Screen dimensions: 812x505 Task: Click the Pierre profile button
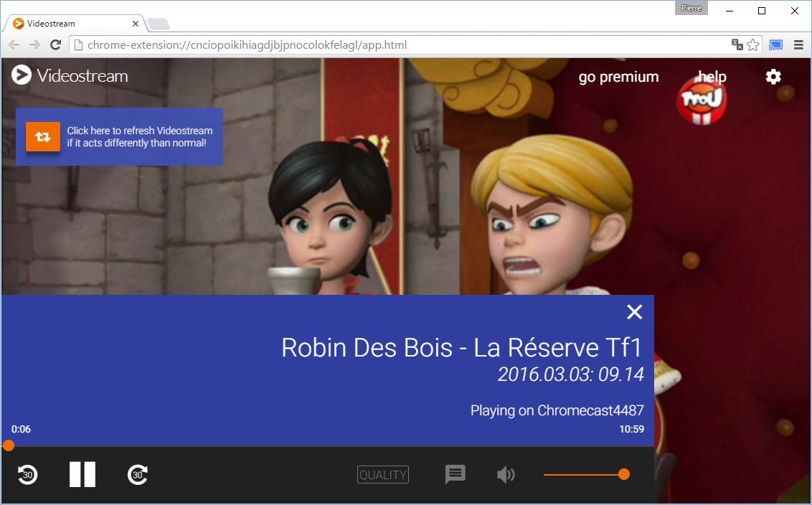coord(691,8)
